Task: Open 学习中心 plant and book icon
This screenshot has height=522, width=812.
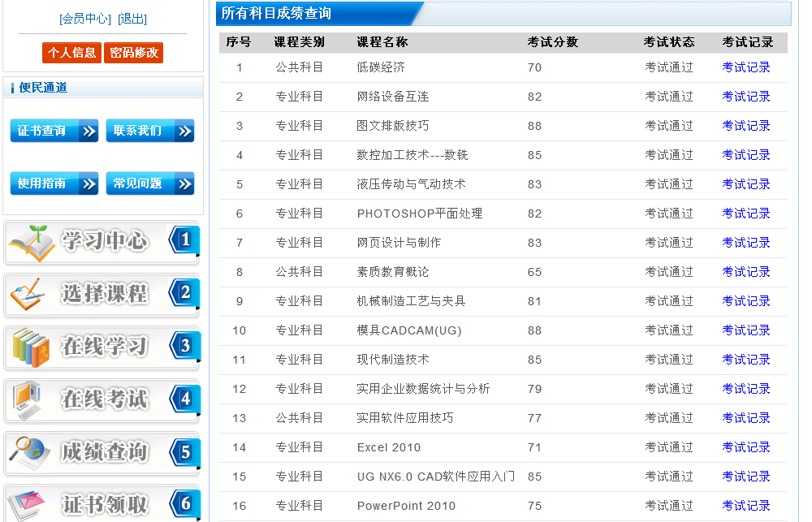Action: tap(31, 242)
